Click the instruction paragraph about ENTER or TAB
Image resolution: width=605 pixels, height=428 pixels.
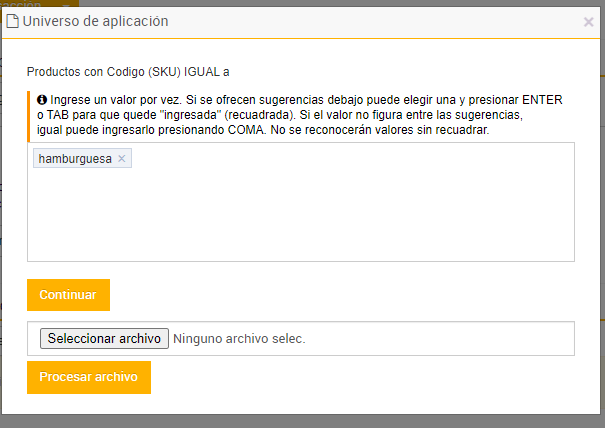(300, 116)
